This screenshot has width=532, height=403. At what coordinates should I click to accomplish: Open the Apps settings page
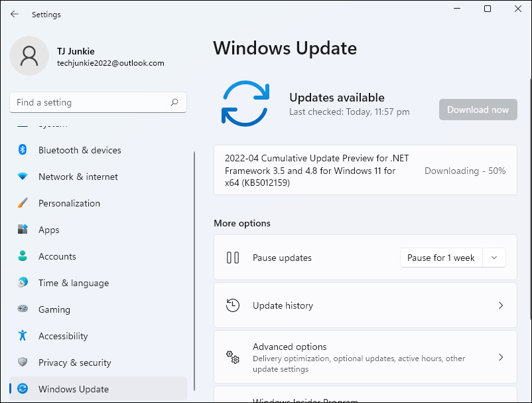pos(98,230)
